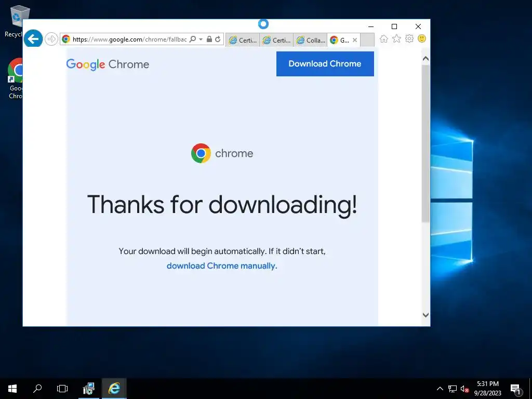Show hidden system tray icons
532x399 pixels.
pyautogui.click(x=440, y=389)
